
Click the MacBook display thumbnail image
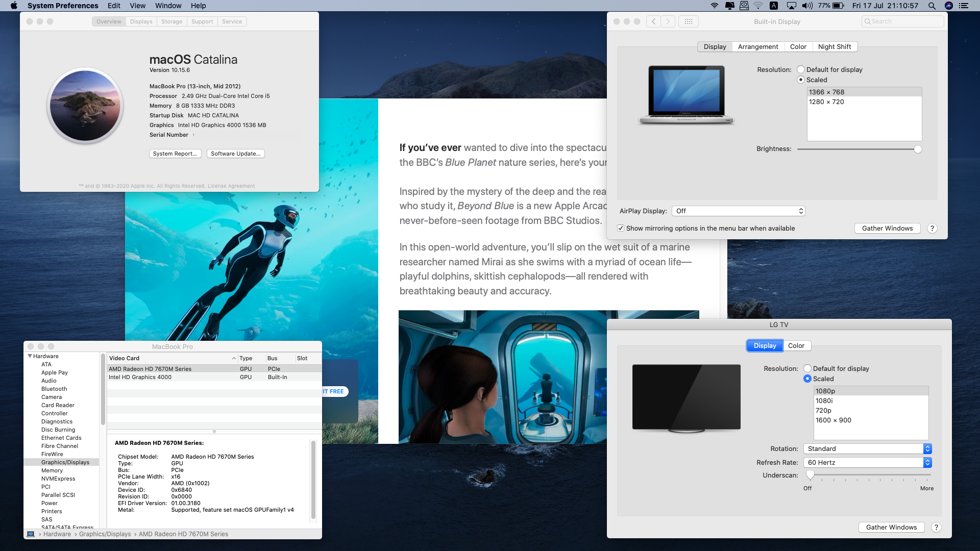tap(686, 95)
